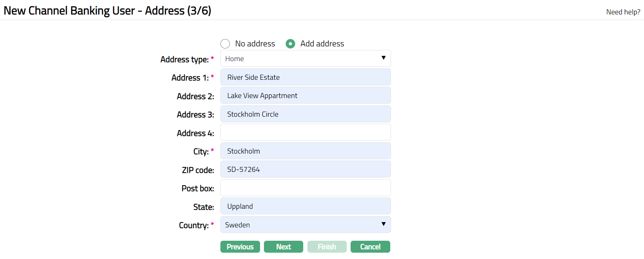Viewport: 644px width, 259px height.
Task: Select the Add address radio button
Action: coord(290,44)
